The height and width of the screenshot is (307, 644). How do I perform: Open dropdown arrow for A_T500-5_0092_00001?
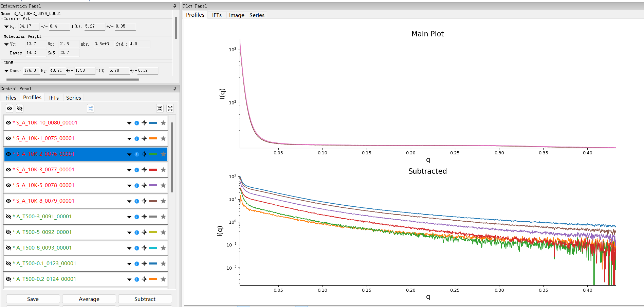129,233
